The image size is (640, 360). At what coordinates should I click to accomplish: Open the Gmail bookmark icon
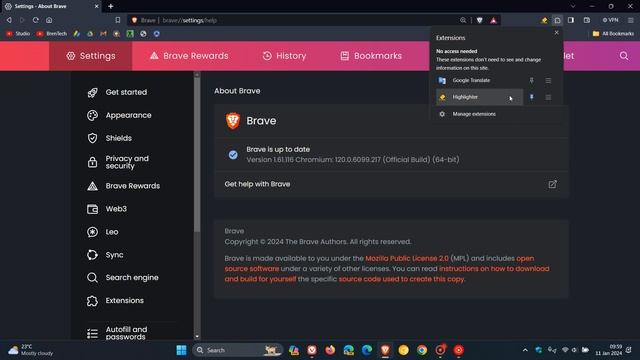(103, 34)
